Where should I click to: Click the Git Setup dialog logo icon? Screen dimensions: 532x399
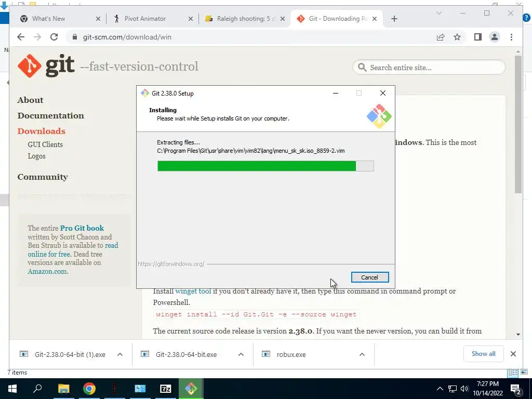(379, 116)
